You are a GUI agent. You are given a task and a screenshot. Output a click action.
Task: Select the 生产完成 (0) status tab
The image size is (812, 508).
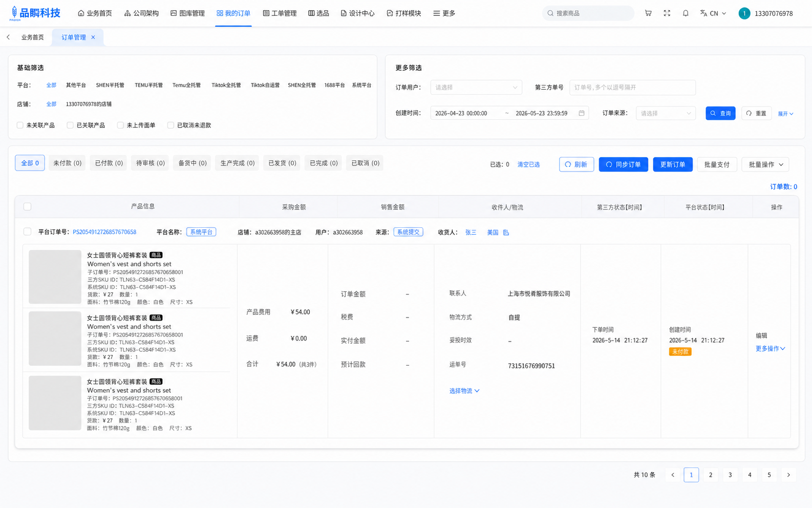[x=237, y=163]
